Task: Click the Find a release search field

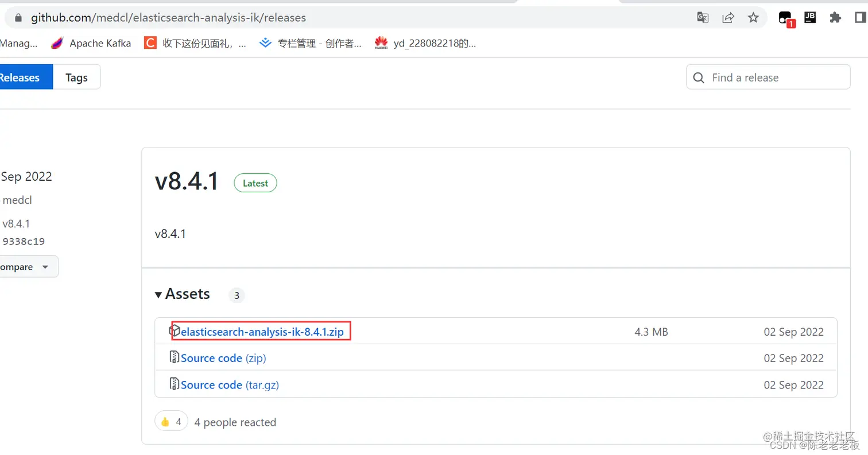Action: [768, 77]
